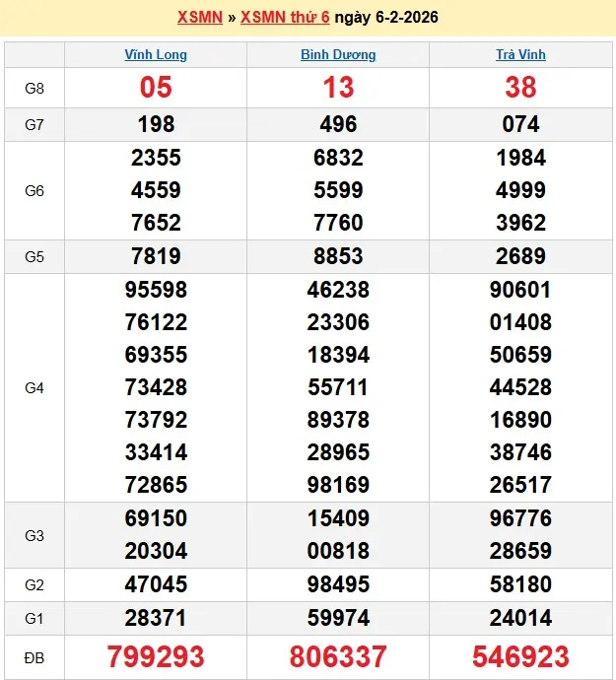The width and height of the screenshot is (616, 680).
Task: Open the Trà Vinh province link
Action: point(520,55)
